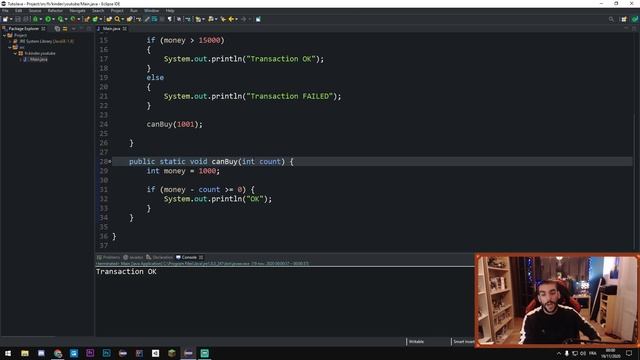The width and height of the screenshot is (640, 360).
Task: Open the Windows Start button
Action: point(8,353)
